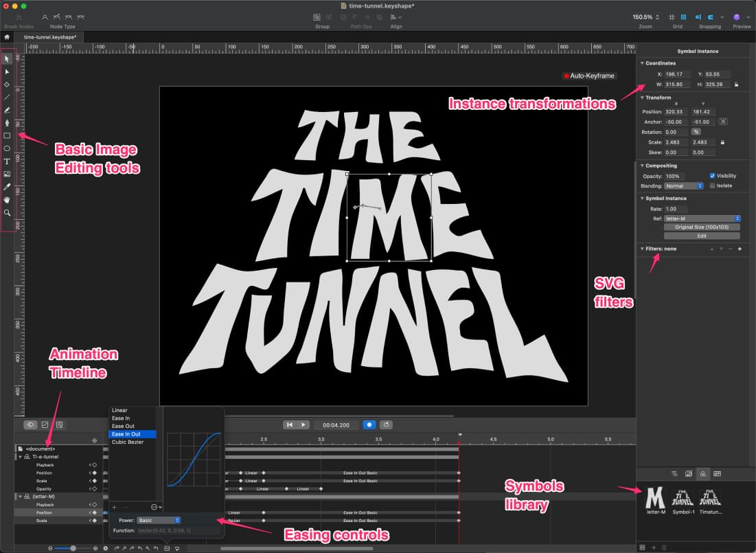Open the Blending mode dropdown

coord(684,185)
